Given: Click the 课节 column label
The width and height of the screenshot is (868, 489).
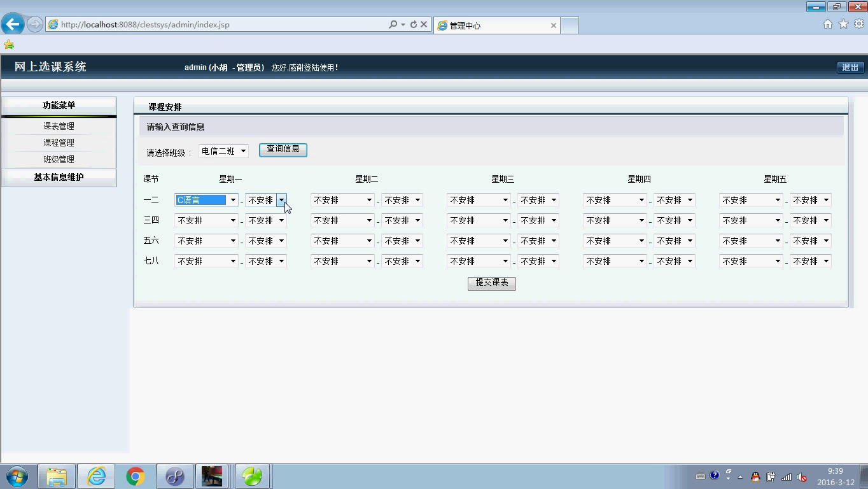Looking at the screenshot, I should pos(151,180).
